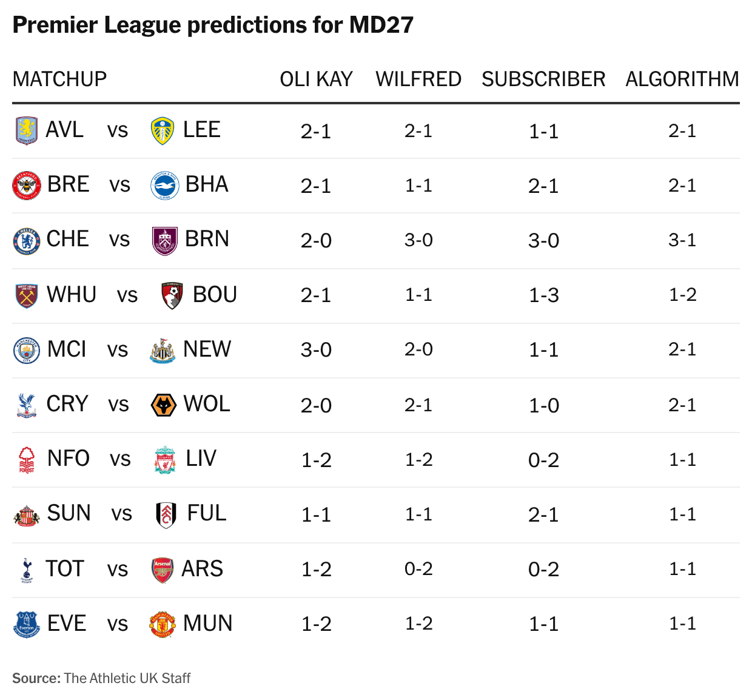Click the Chelsea club crest
The width and height of the screenshot is (752, 700).
pyautogui.click(x=27, y=240)
